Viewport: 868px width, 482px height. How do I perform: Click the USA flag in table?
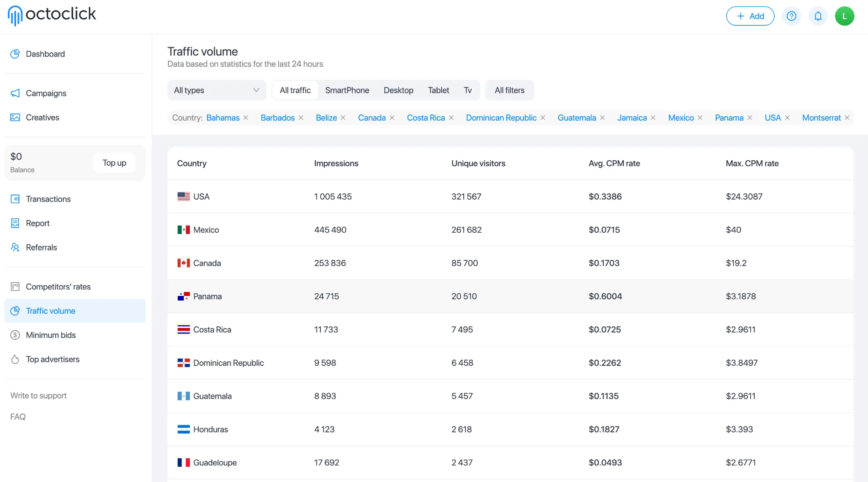click(x=184, y=197)
